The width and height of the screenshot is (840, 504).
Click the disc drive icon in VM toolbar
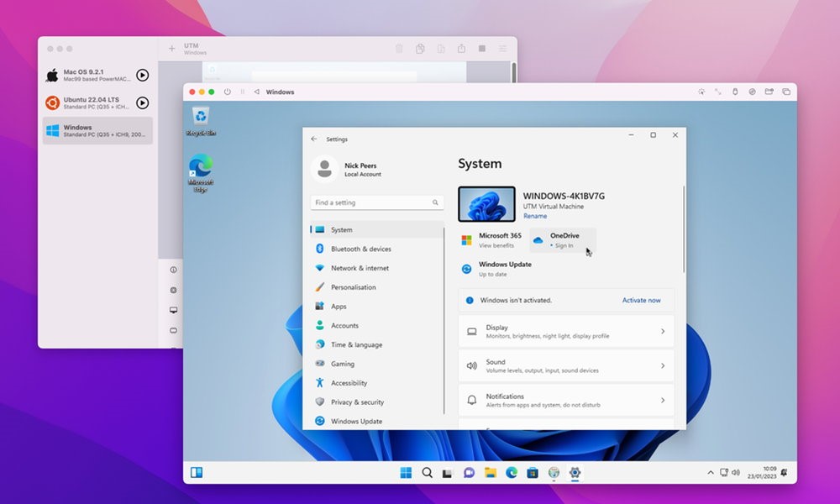click(752, 92)
